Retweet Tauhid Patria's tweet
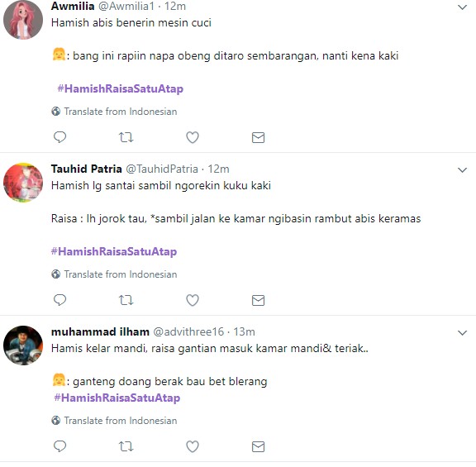Screen dimensions: 476x467 (126, 300)
